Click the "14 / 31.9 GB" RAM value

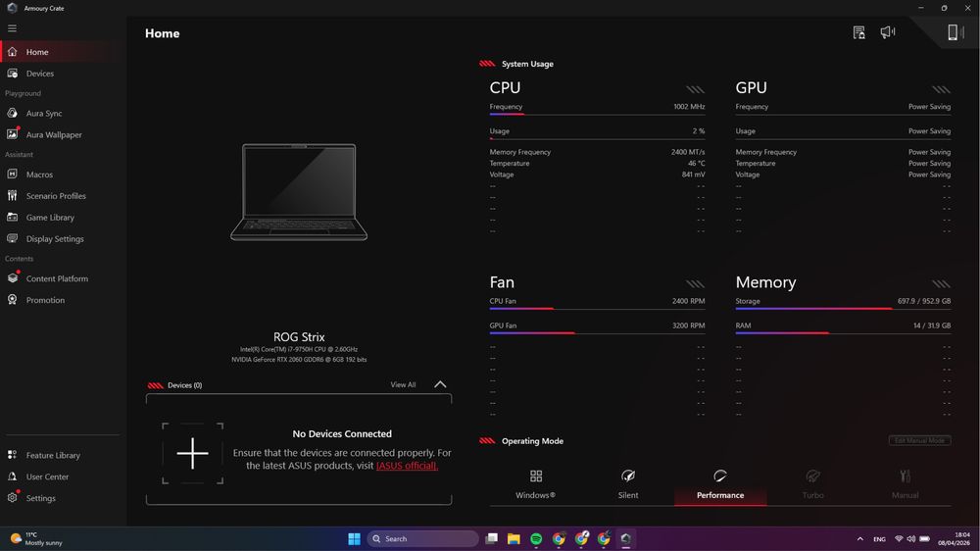click(x=932, y=326)
